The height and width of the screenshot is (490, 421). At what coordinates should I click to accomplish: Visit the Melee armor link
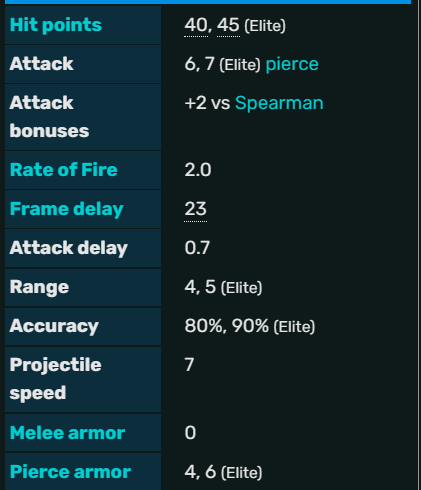pos(67,433)
